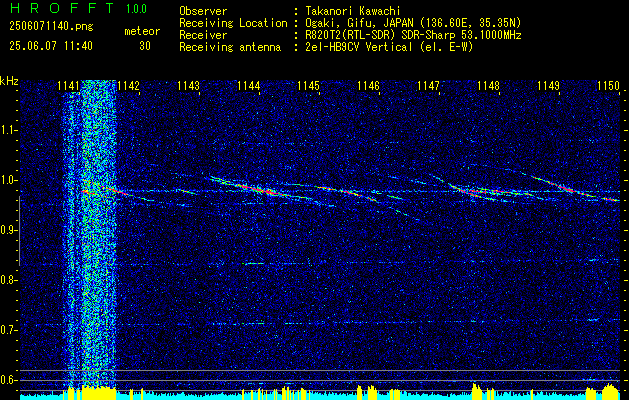Click the kHz axis unit label
The width and height of the screenshot is (629, 400).
pos(9,81)
